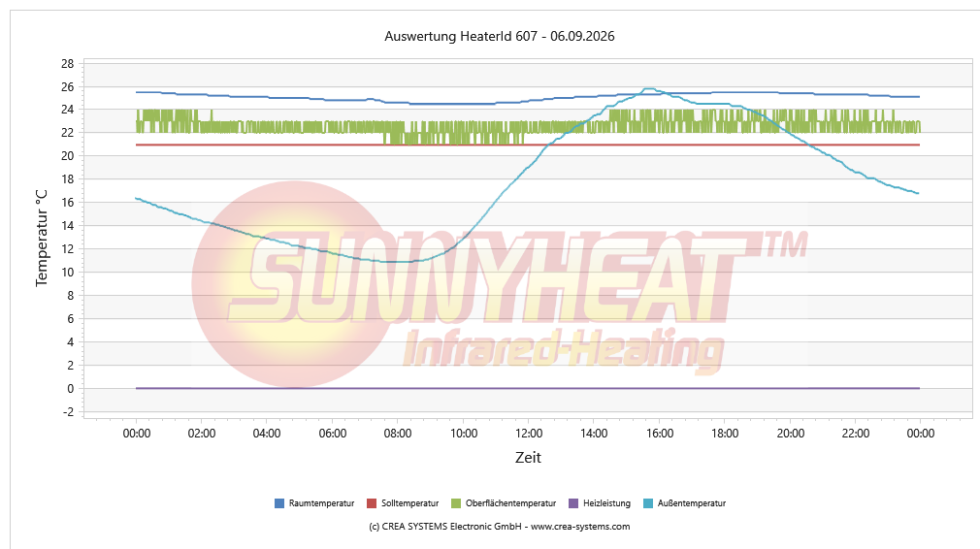Click the 14:00 time axis label
The image size is (980, 549).
click(594, 434)
